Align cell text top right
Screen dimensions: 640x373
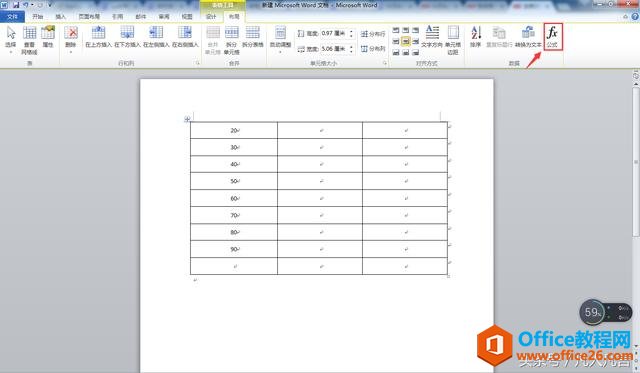[x=415, y=30]
